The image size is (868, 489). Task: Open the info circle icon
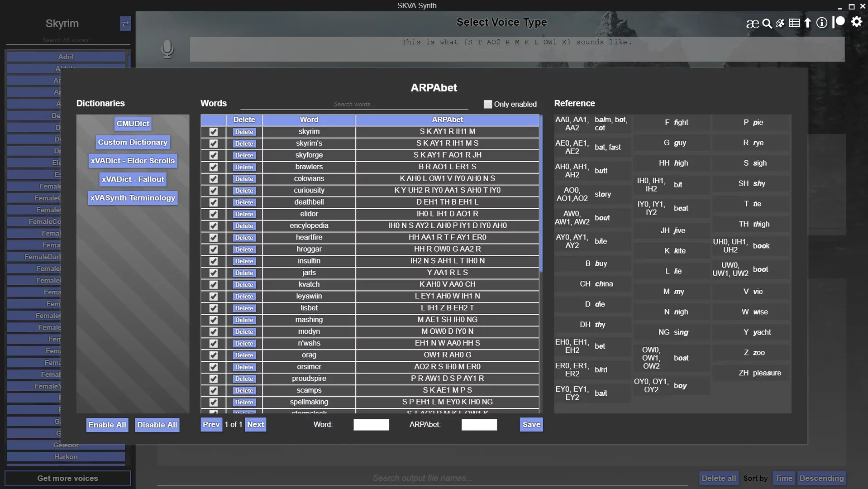[822, 23]
